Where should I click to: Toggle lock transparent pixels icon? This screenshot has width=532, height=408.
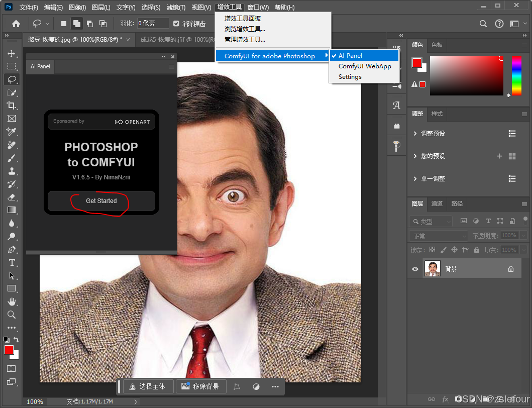coord(432,250)
